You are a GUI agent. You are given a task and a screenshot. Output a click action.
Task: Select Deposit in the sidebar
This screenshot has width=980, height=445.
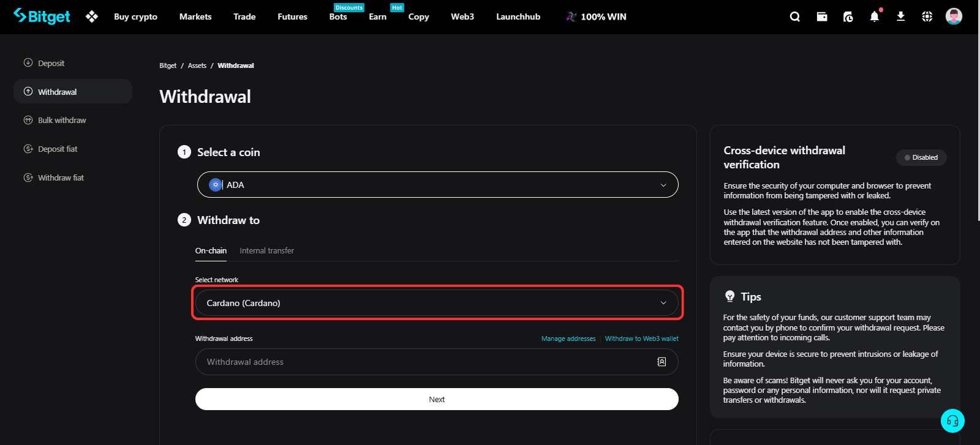(x=51, y=63)
